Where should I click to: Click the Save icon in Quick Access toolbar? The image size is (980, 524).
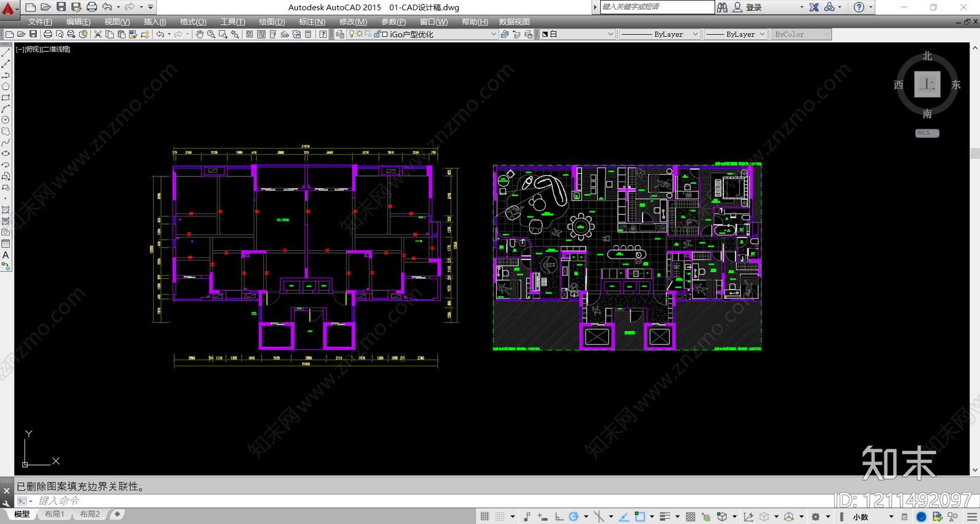61,7
